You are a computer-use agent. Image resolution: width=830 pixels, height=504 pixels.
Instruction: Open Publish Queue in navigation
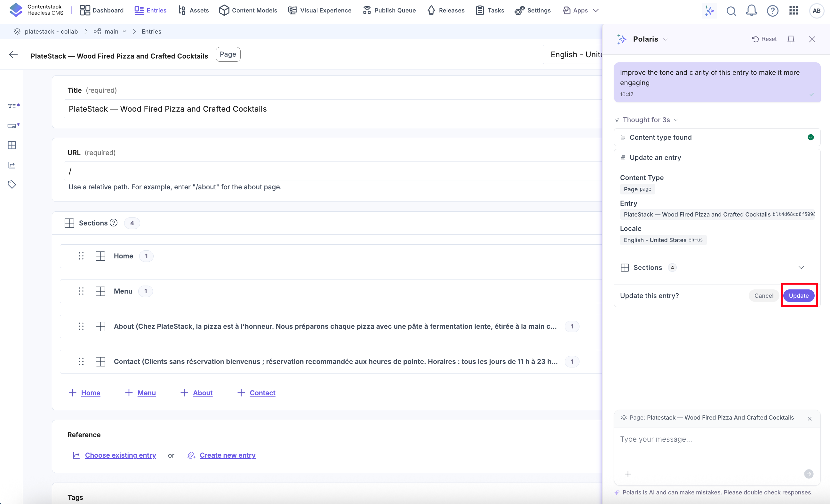[x=389, y=11]
